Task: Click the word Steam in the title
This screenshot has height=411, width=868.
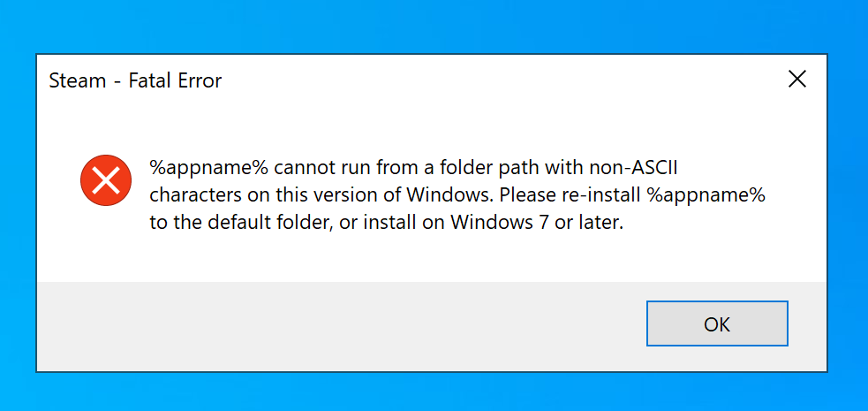Action: (77, 81)
